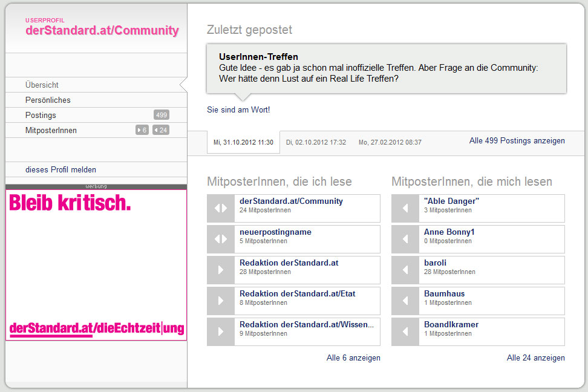Open the baroli profile
588x392 pixels.
[435, 263]
